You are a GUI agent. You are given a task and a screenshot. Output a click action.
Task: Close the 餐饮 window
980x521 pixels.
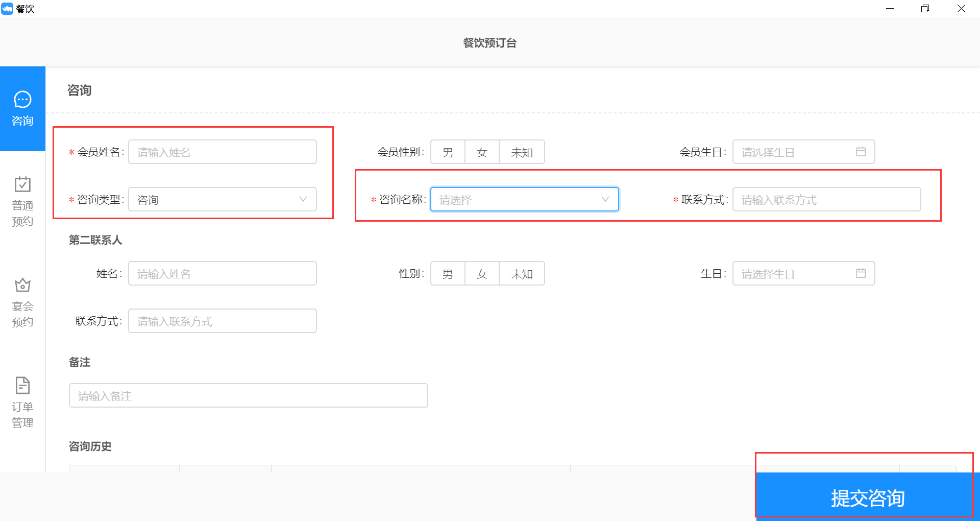961,9
